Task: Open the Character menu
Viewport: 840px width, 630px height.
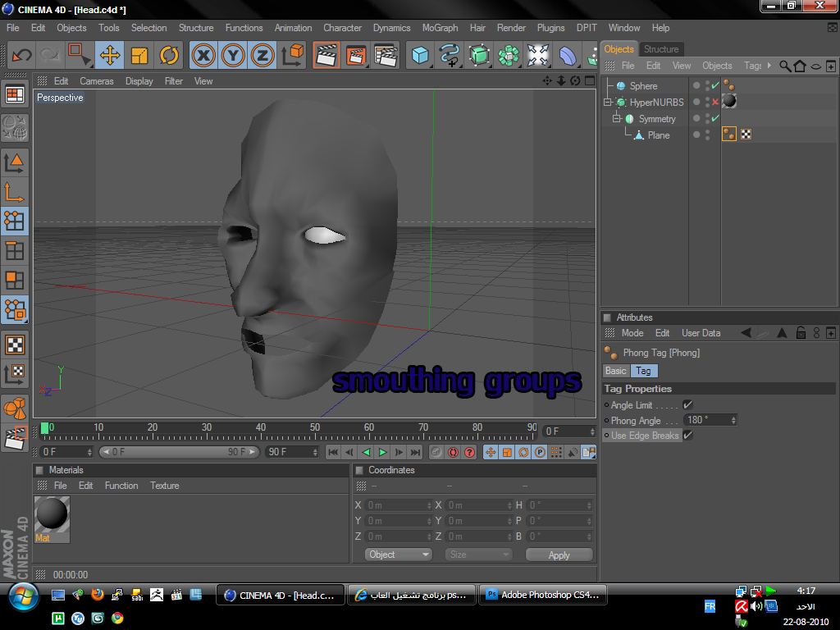Action: 342,28
